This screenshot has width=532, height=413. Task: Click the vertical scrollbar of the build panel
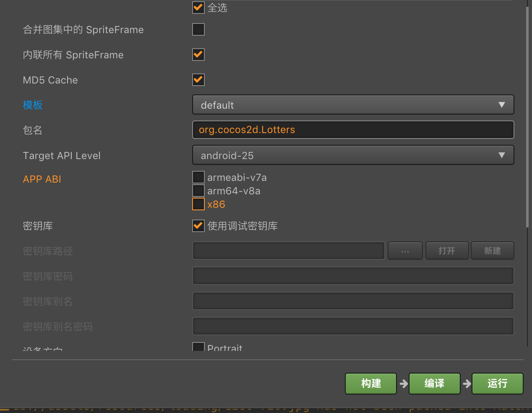pyautogui.click(x=527, y=118)
